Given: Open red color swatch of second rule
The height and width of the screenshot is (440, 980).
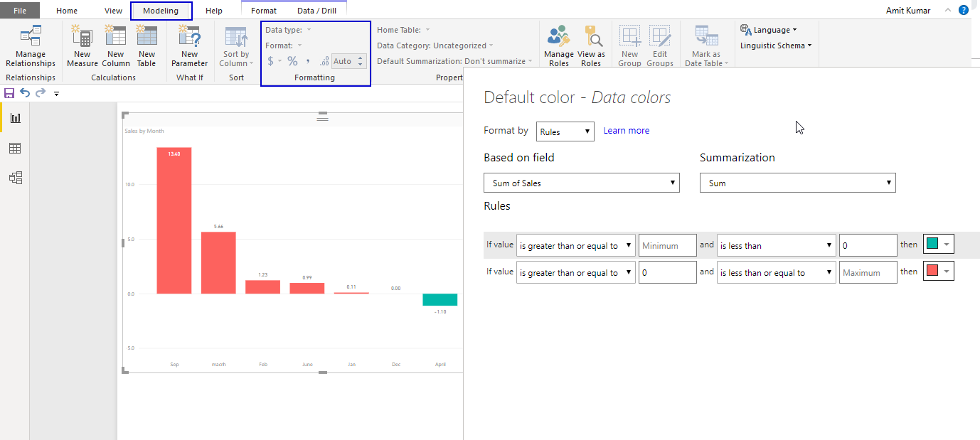Looking at the screenshot, I should pyautogui.click(x=939, y=272).
